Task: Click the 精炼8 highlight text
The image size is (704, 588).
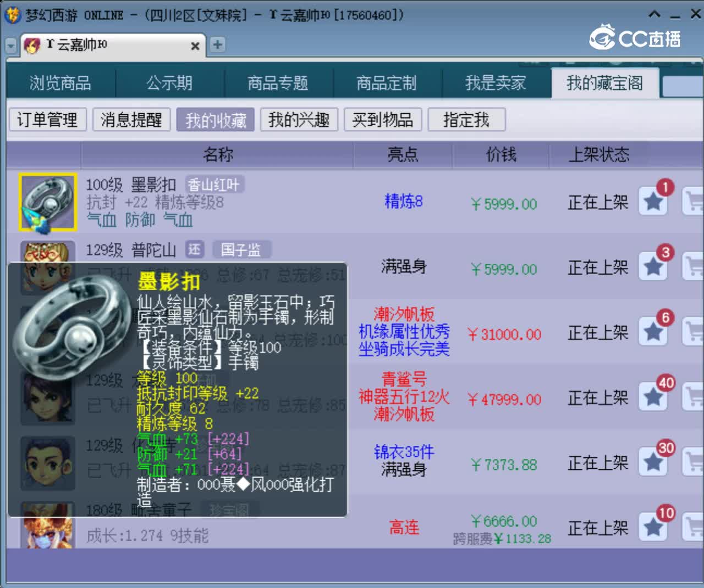Action: (x=404, y=201)
